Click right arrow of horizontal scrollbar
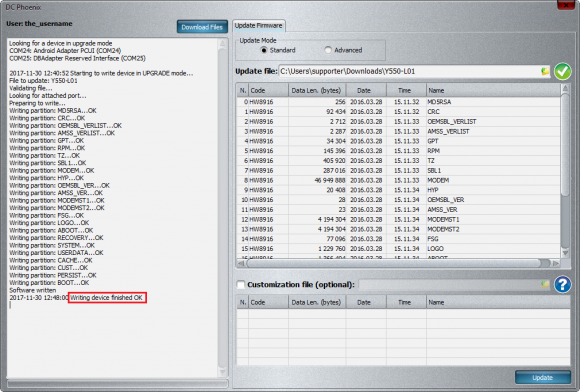Image resolution: width=580 pixels, height=392 pixels. point(556,263)
